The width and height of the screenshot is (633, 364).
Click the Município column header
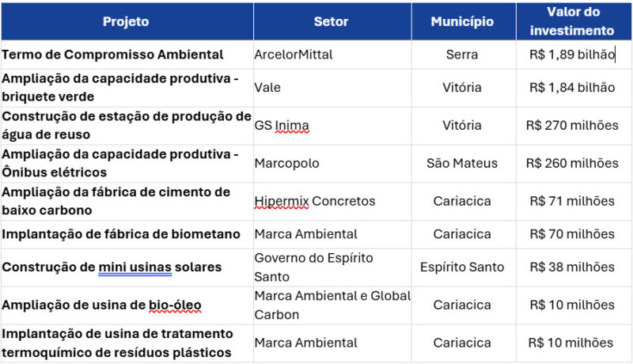click(462, 21)
